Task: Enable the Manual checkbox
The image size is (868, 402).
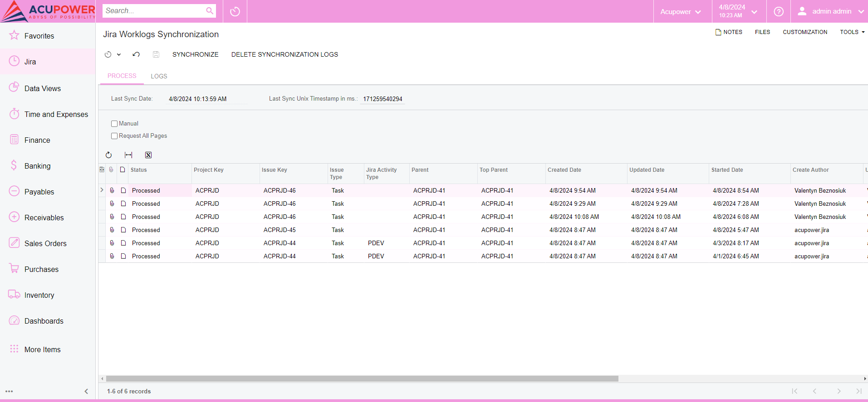Action: tap(114, 124)
